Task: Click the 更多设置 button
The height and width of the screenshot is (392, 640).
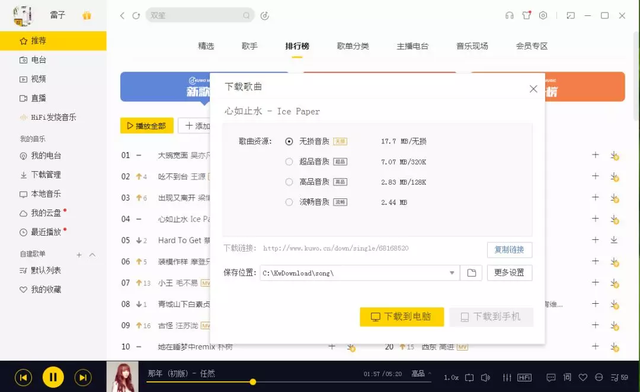Action: click(509, 272)
